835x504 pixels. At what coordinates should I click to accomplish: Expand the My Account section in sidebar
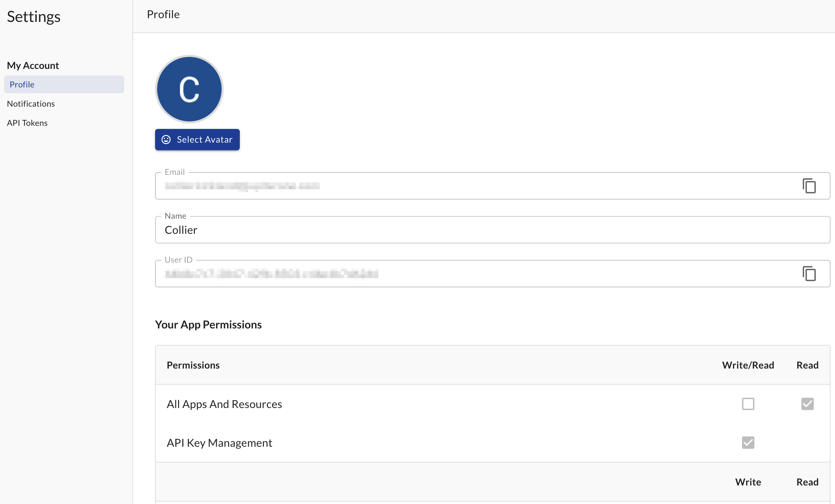tap(33, 65)
